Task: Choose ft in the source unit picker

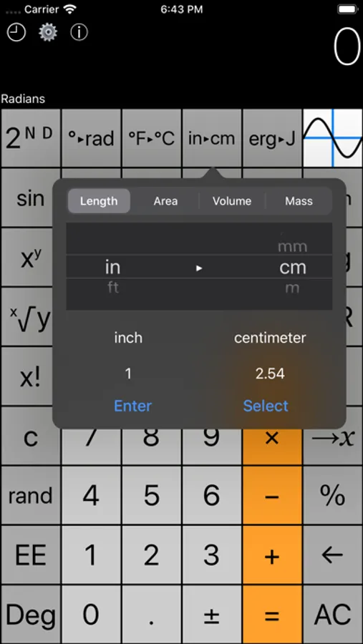Action: click(113, 287)
